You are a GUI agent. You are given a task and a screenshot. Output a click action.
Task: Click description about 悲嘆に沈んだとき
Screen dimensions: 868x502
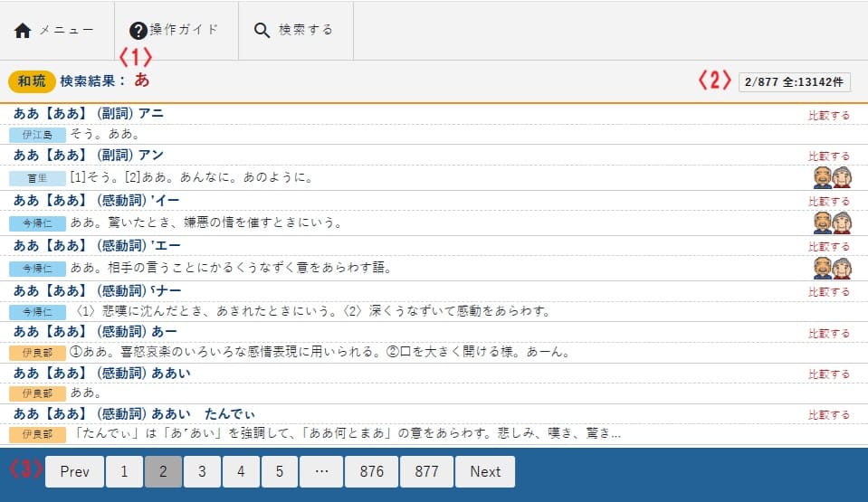pyautogui.click(x=311, y=311)
